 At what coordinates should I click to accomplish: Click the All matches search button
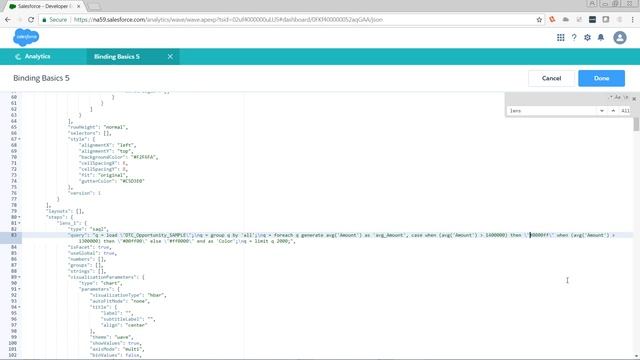(625, 111)
